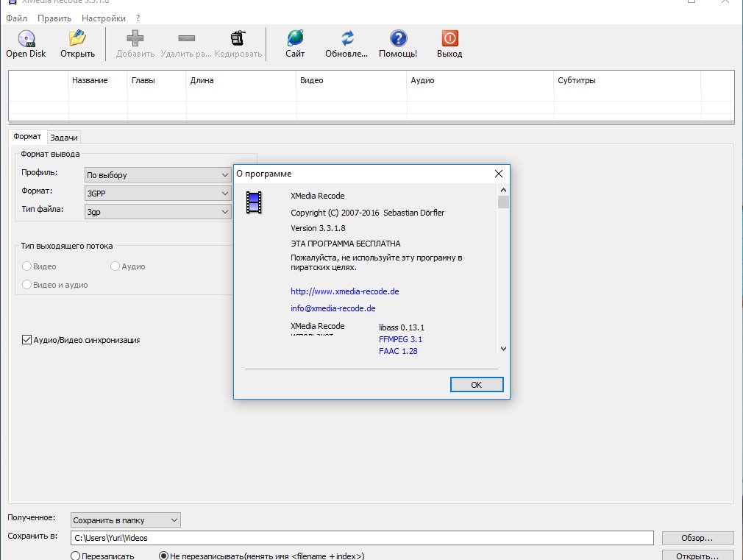Click the Обзор… browse button
The width and height of the screenshot is (743, 560).
tap(697, 538)
